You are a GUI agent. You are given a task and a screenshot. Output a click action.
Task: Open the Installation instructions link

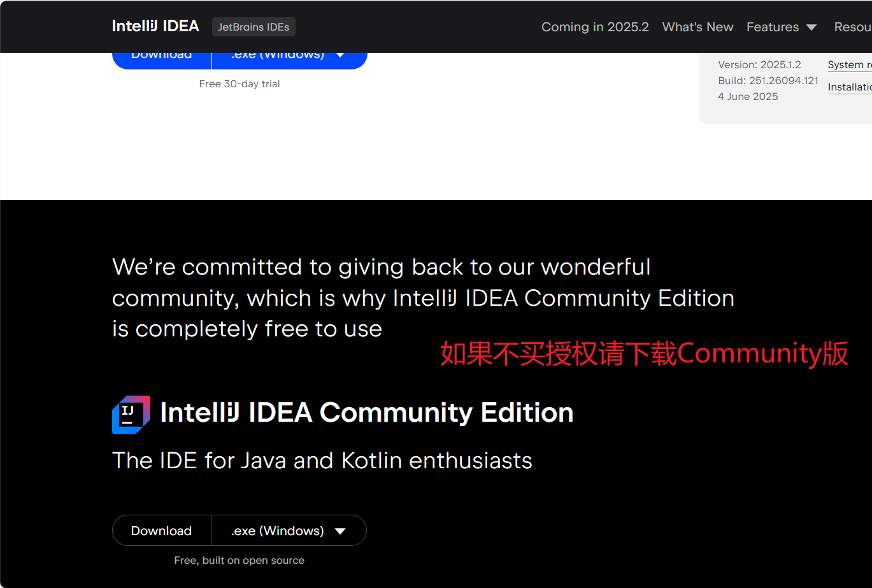(x=850, y=87)
